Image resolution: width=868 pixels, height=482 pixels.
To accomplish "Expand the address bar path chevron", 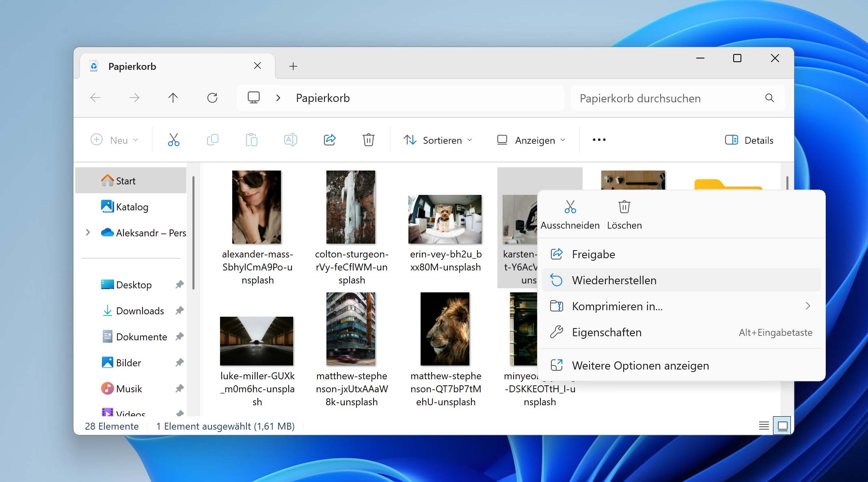I will point(278,98).
